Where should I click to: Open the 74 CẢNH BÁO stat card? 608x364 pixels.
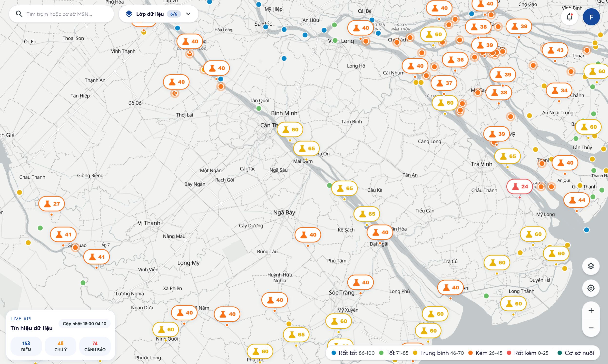tap(95, 346)
